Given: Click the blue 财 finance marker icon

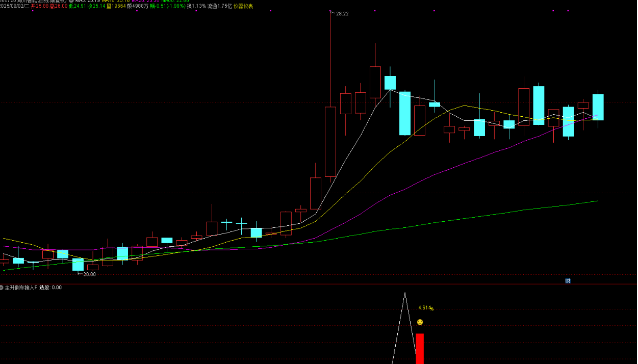Looking at the screenshot, I should (x=568, y=281).
